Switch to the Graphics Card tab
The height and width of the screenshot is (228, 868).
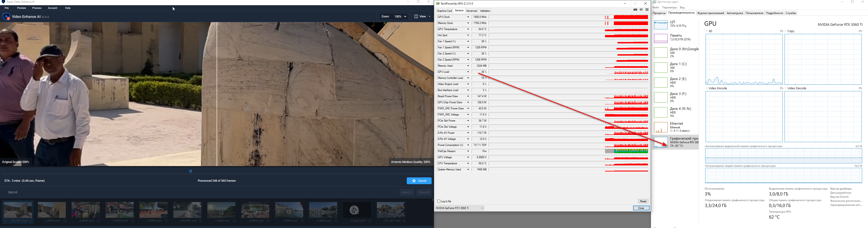pyautogui.click(x=445, y=11)
